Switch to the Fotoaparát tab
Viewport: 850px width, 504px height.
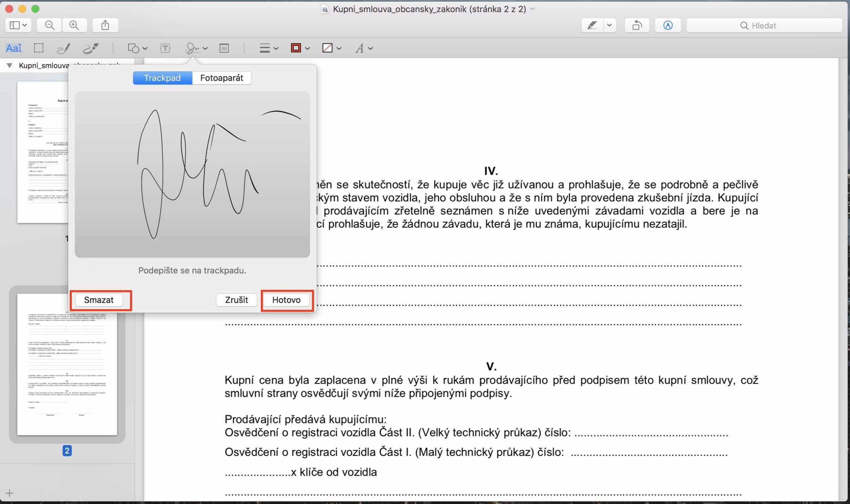click(x=221, y=78)
